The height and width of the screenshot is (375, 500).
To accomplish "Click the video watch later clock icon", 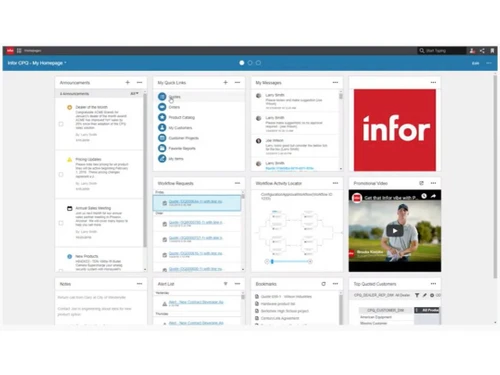I will pos(424,196).
